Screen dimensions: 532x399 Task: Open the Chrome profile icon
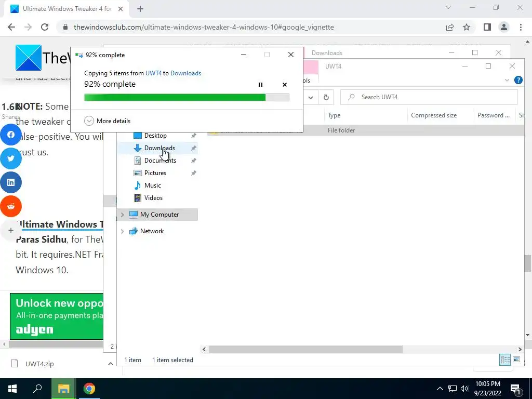pos(504,27)
